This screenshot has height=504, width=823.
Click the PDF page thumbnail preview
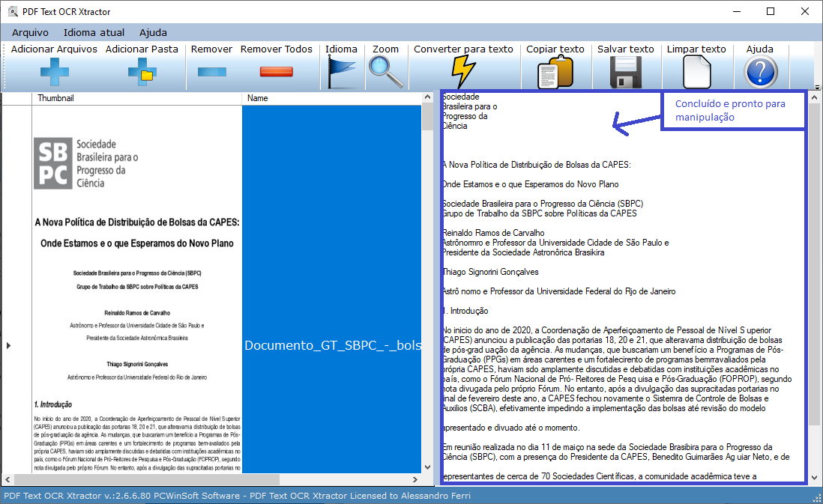[x=137, y=290]
